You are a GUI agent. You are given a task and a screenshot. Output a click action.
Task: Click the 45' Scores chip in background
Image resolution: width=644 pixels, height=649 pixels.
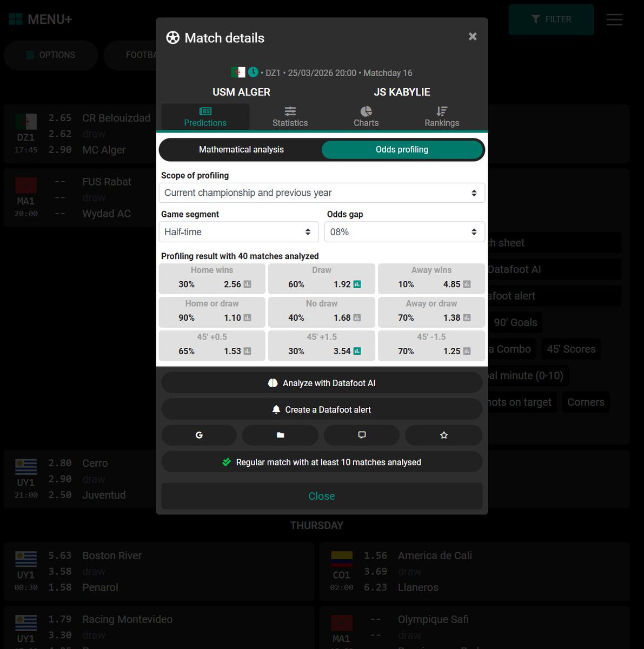pyautogui.click(x=571, y=349)
